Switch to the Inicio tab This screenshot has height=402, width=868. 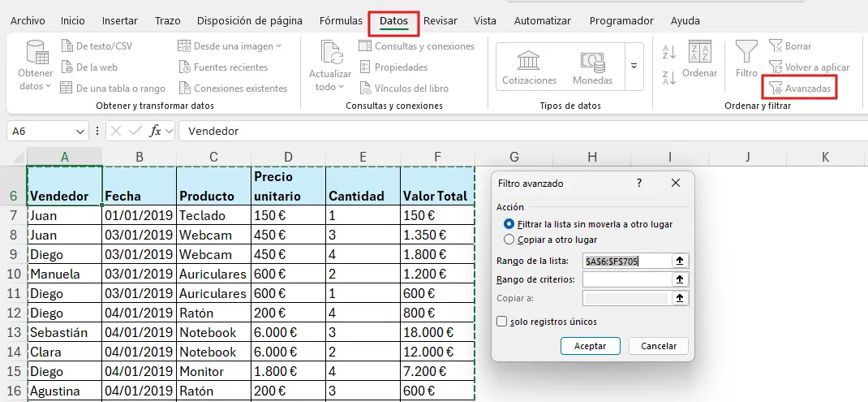click(72, 20)
